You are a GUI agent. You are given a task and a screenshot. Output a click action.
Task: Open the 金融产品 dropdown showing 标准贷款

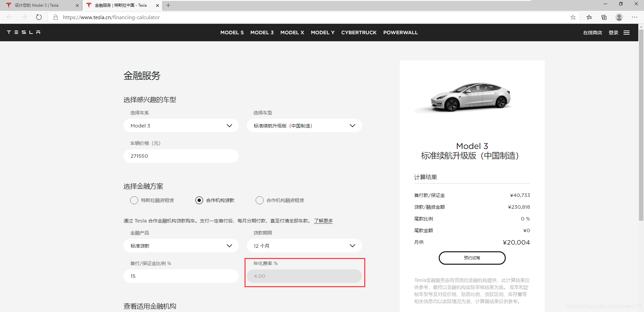click(181, 246)
